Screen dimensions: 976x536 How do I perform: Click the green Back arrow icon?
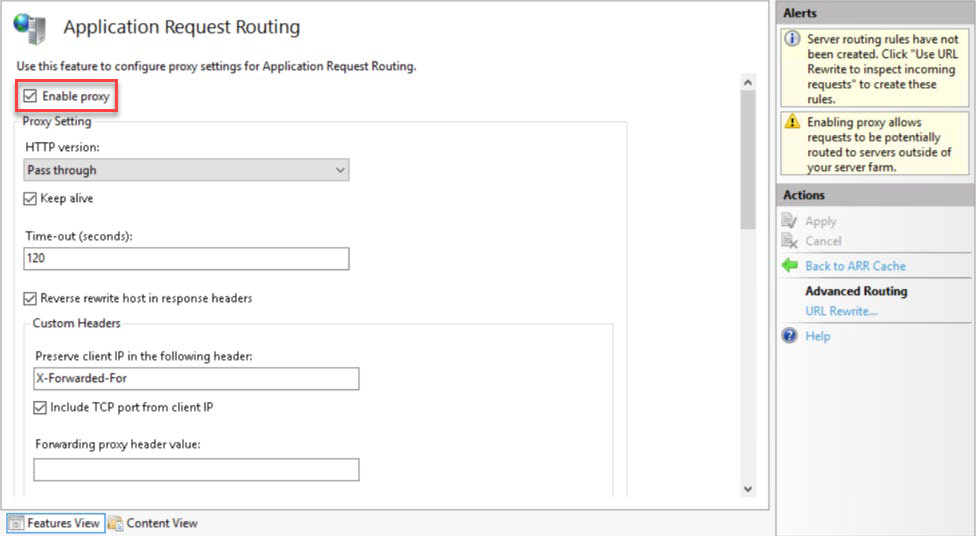[790, 266]
